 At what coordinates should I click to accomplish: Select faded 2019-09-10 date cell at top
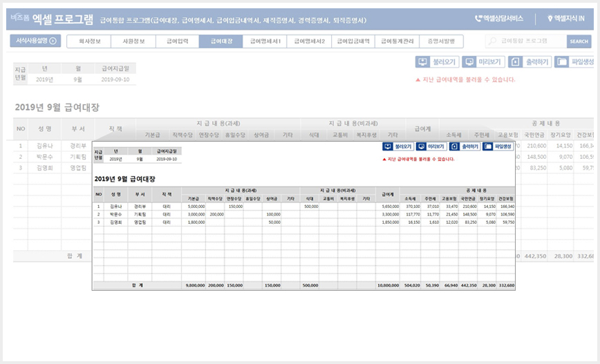point(115,79)
